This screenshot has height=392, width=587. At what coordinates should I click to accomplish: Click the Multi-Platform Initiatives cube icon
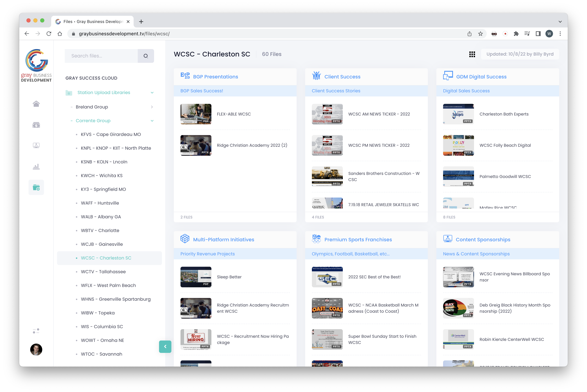(x=185, y=239)
